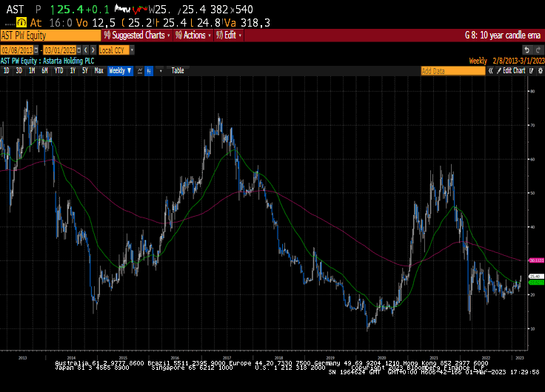Viewport: 545px width, 392px height.
Task: Collapse panel with double-left chevron icon
Action: (x=490, y=71)
